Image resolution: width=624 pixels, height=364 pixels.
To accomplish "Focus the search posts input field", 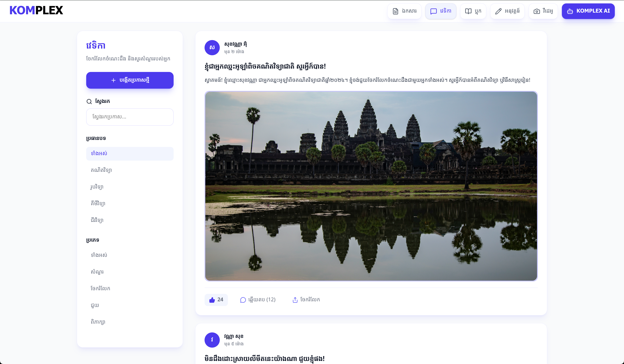I will click(x=130, y=117).
